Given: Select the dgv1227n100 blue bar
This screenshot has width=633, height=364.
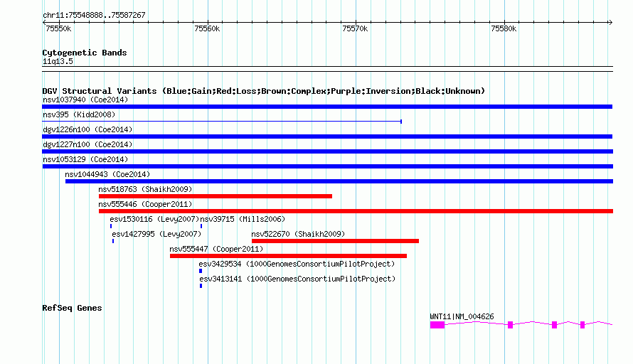Looking at the screenshot, I should [x=327, y=151].
